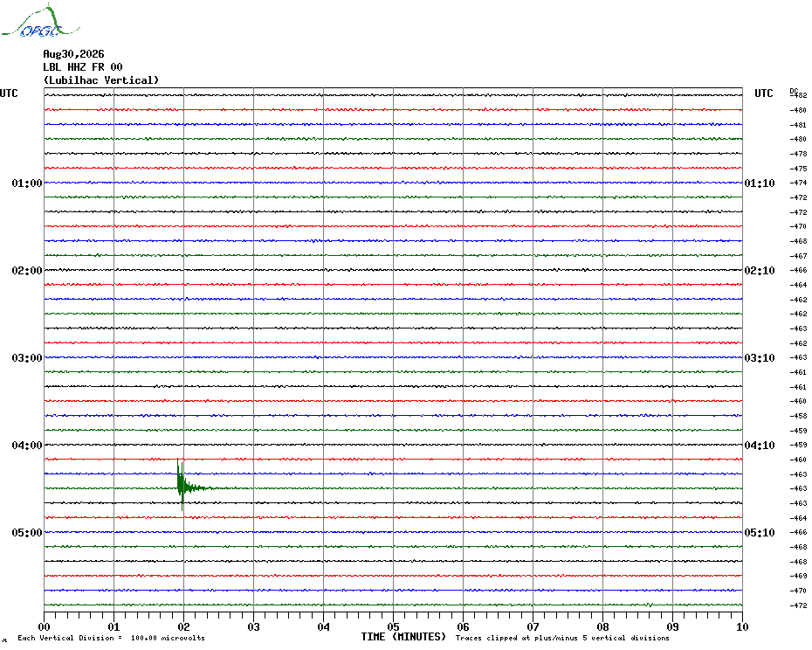Click the '02:00' time label on the left
This screenshot has width=812, height=650.
click(27, 271)
